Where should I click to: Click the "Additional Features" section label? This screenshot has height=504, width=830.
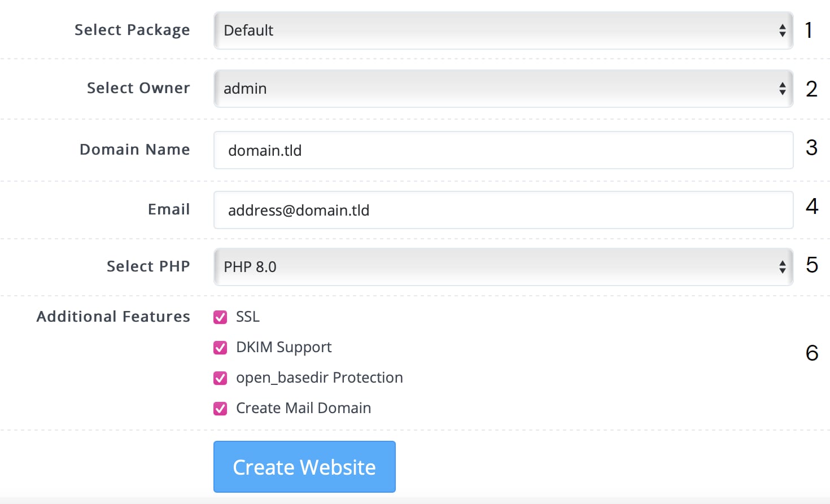pyautogui.click(x=113, y=317)
